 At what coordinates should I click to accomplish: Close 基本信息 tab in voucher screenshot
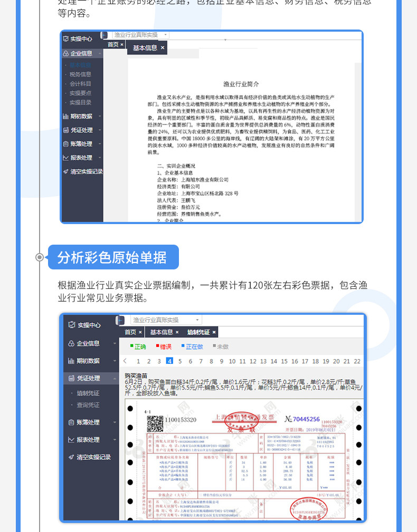point(177,332)
